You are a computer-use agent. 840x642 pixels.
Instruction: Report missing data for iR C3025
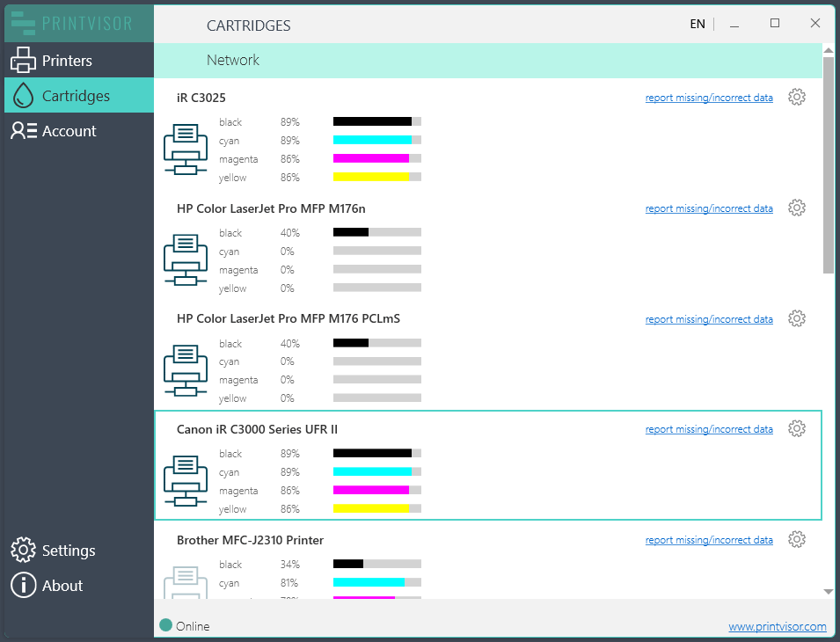coord(709,98)
